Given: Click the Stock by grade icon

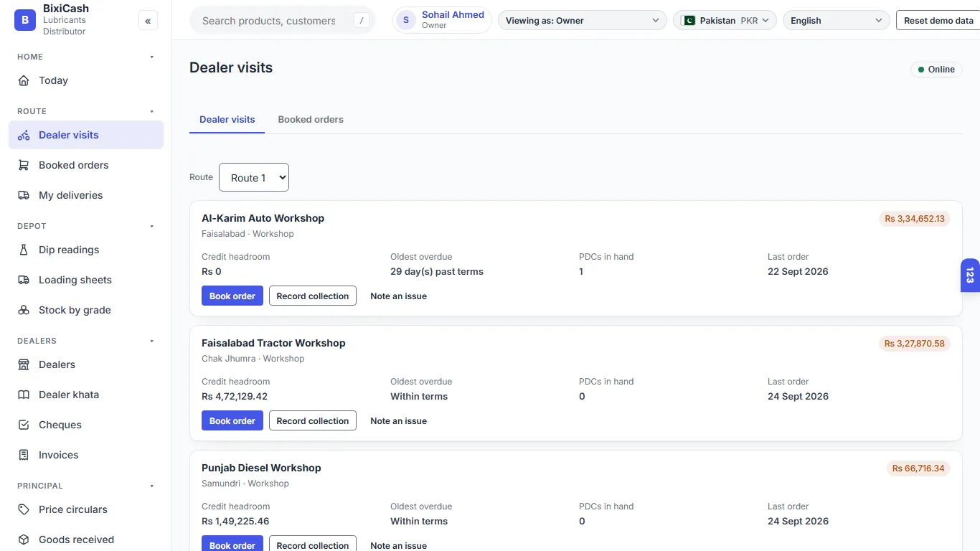Looking at the screenshot, I should [x=24, y=310].
